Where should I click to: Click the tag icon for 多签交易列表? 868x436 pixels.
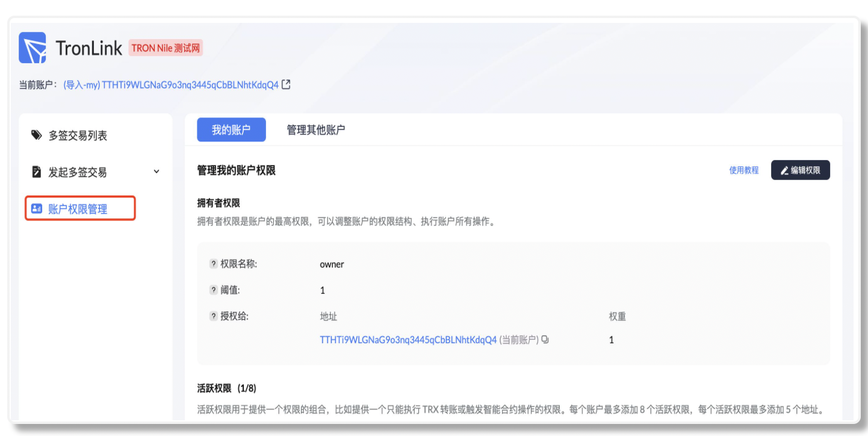point(37,135)
